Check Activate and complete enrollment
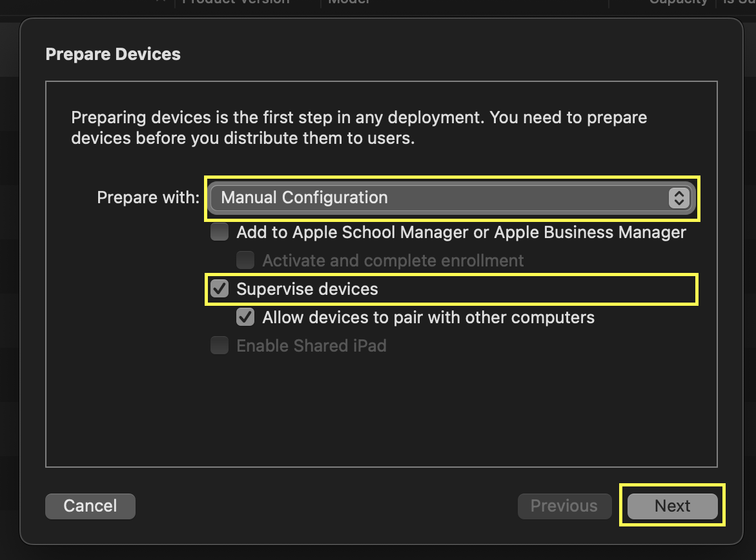 click(245, 260)
